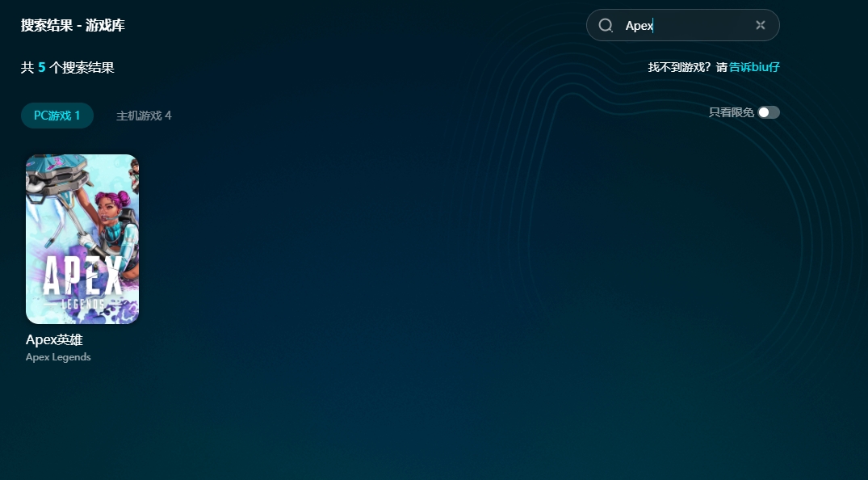Screen dimensions: 868x480
Task: Open the 告诉biu仔 link
Action: point(754,67)
